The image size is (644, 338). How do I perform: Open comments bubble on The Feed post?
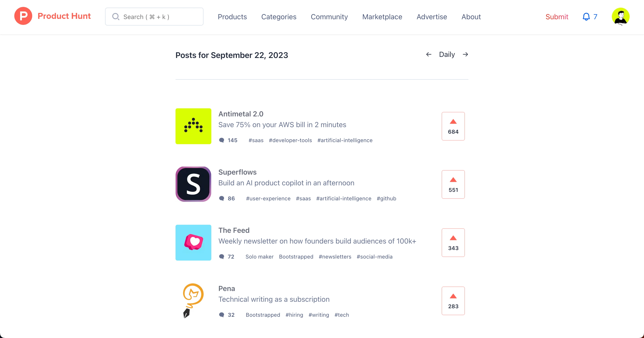coord(222,257)
